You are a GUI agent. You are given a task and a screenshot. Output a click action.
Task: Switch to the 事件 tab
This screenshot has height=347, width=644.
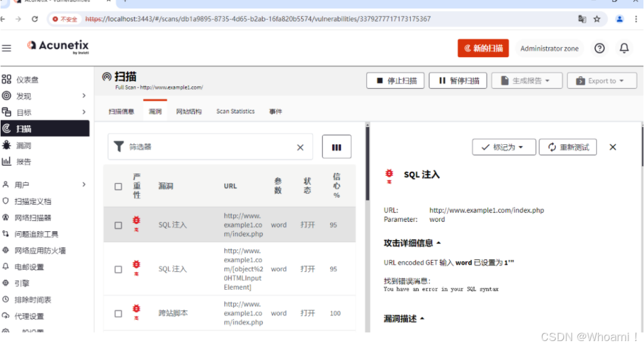pyautogui.click(x=275, y=111)
